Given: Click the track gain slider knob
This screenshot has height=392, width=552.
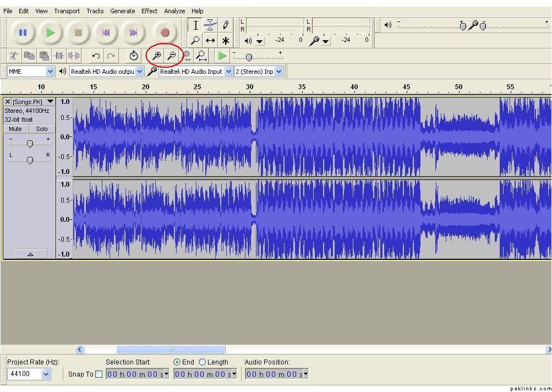Looking at the screenshot, I should click(30, 144).
